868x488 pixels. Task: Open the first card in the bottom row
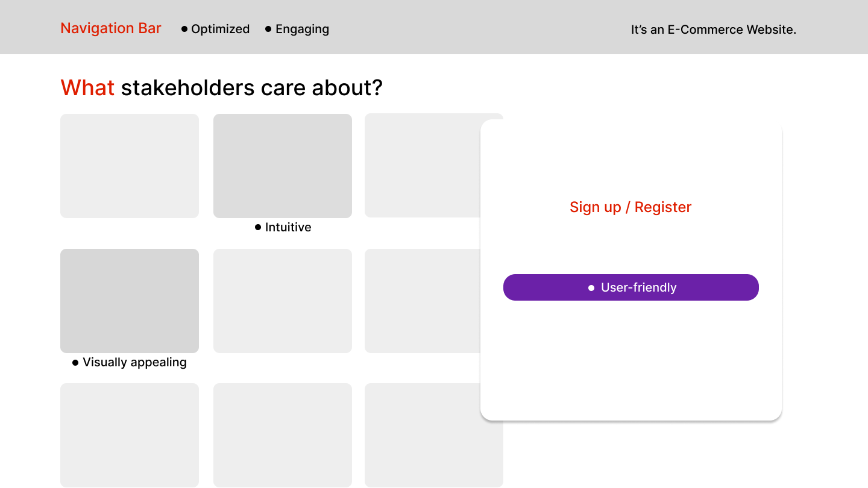pyautogui.click(x=130, y=435)
